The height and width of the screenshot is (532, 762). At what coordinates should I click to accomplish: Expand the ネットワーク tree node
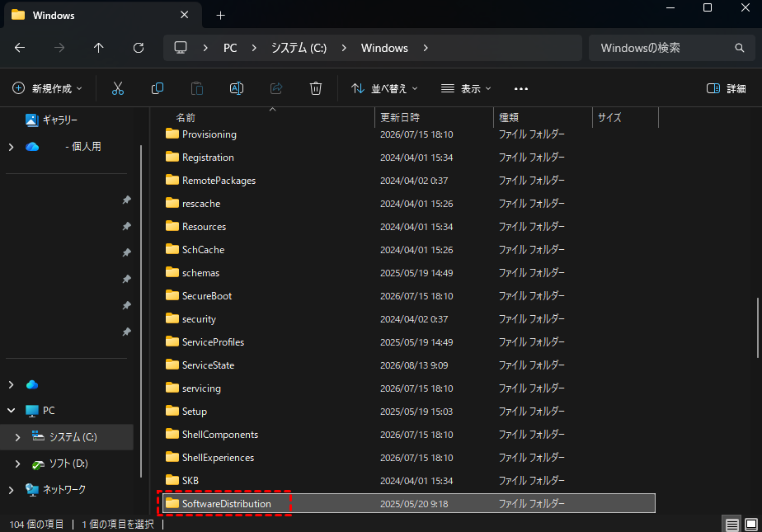tap(12, 490)
